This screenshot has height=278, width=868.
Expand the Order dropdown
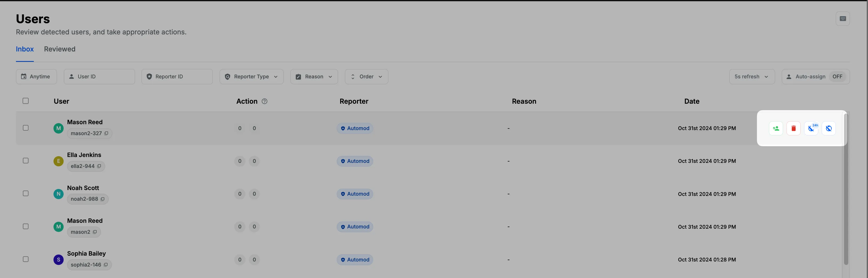click(x=366, y=76)
